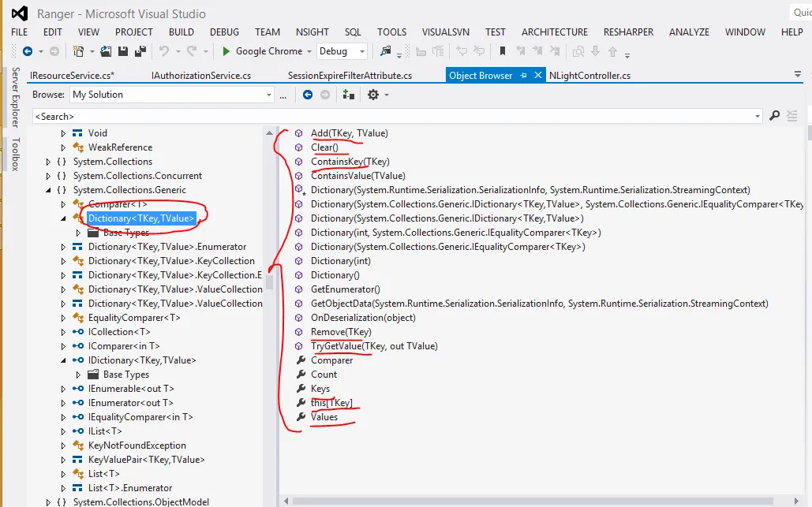This screenshot has height=507, width=812.
Task: Select Add(TKey, TValue) method
Action: coord(349,133)
